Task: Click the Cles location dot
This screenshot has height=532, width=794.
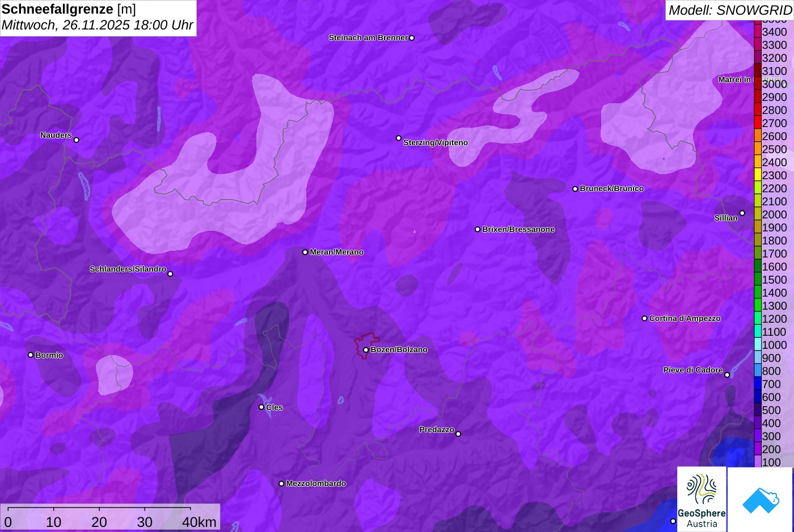Action: coord(261,407)
